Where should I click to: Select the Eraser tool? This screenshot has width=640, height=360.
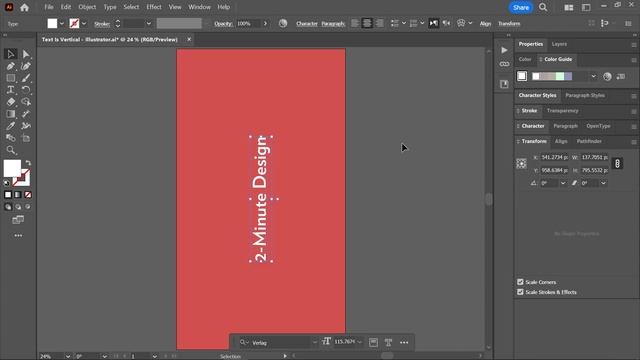coord(11,102)
